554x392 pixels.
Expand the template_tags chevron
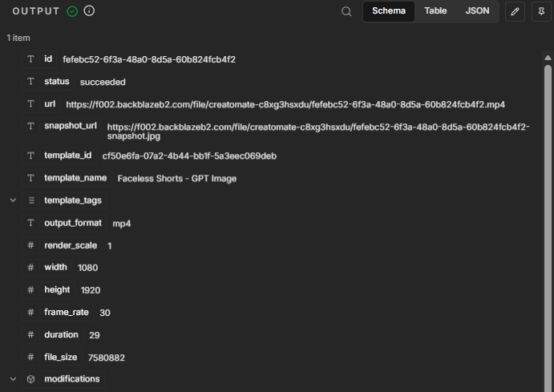pos(13,200)
